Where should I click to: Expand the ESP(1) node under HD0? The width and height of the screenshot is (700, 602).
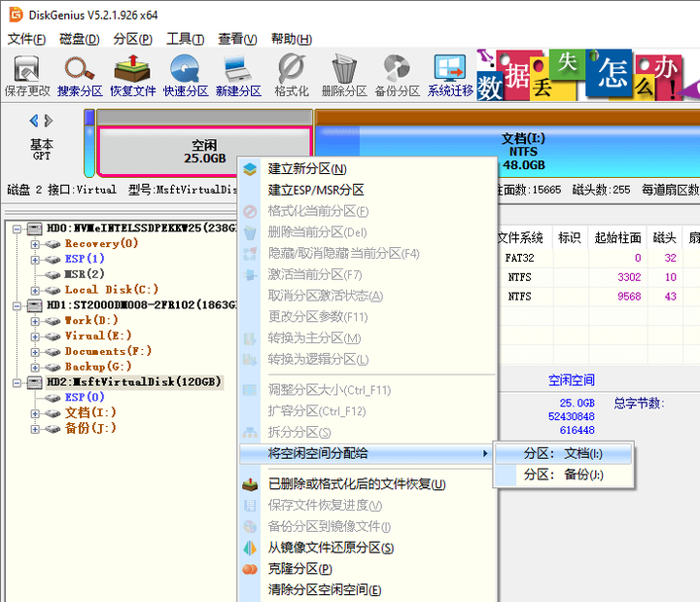pyautogui.click(x=35, y=260)
